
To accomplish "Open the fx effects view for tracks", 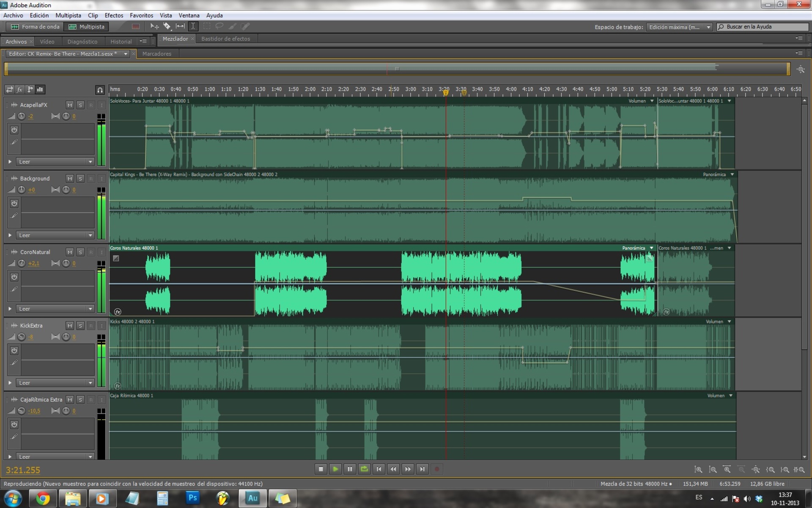I will [19, 89].
